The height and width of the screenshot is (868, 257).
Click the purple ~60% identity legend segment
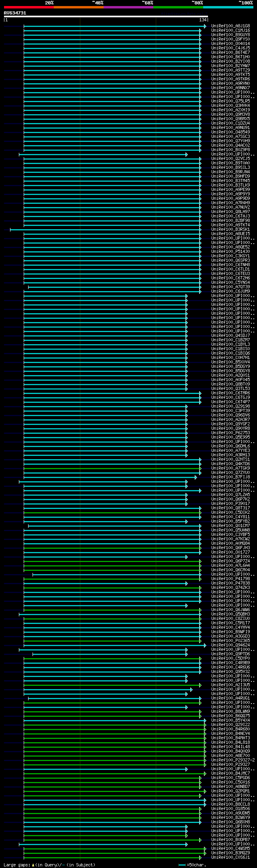point(128,7)
